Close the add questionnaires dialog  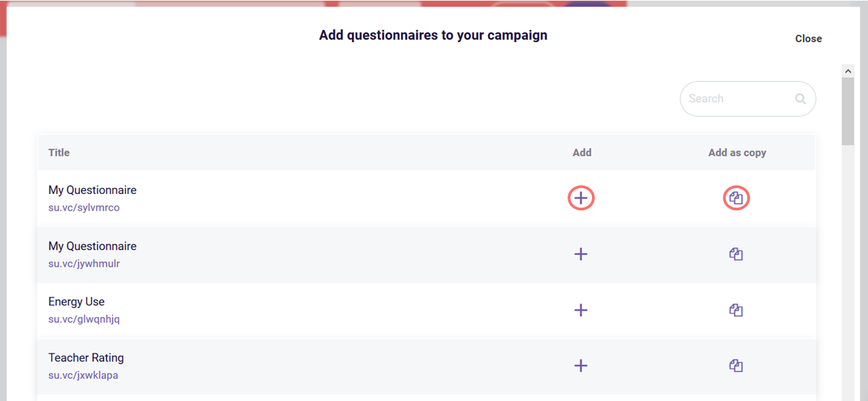click(x=808, y=39)
